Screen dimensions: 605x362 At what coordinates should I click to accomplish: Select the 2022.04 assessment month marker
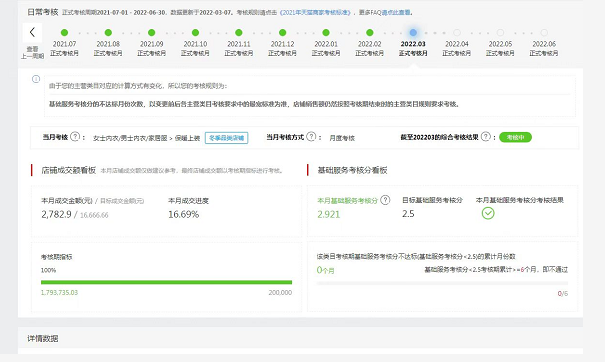[457, 33]
